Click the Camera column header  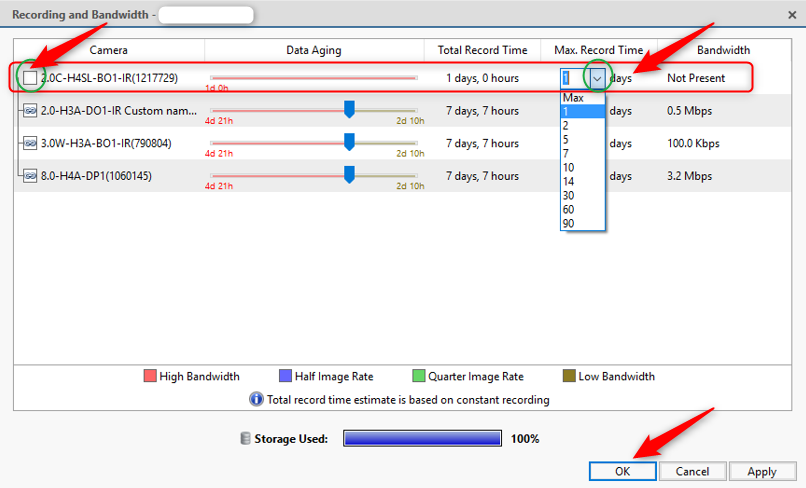(109, 50)
